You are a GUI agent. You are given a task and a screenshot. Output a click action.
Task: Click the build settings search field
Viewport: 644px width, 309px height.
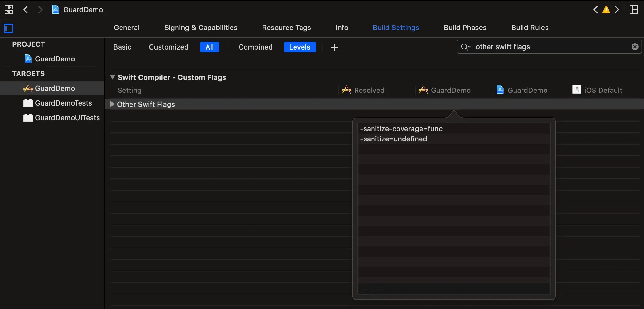(549, 47)
